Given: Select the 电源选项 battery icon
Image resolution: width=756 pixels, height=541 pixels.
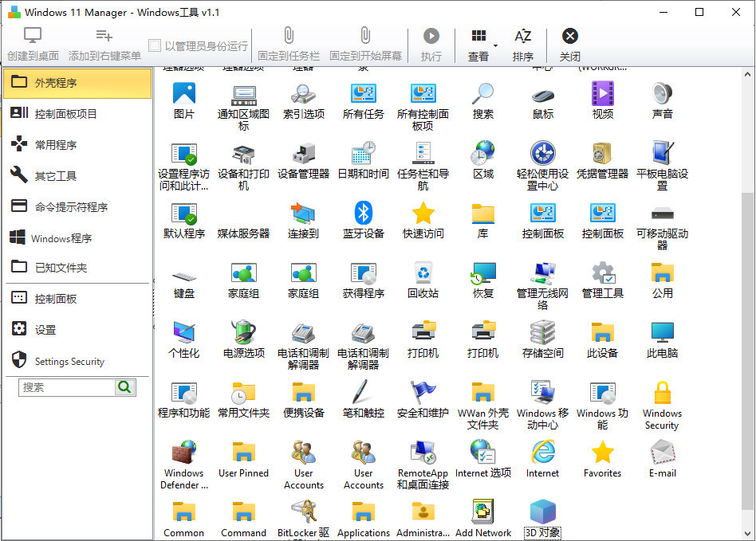Looking at the screenshot, I should pyautogui.click(x=243, y=333).
